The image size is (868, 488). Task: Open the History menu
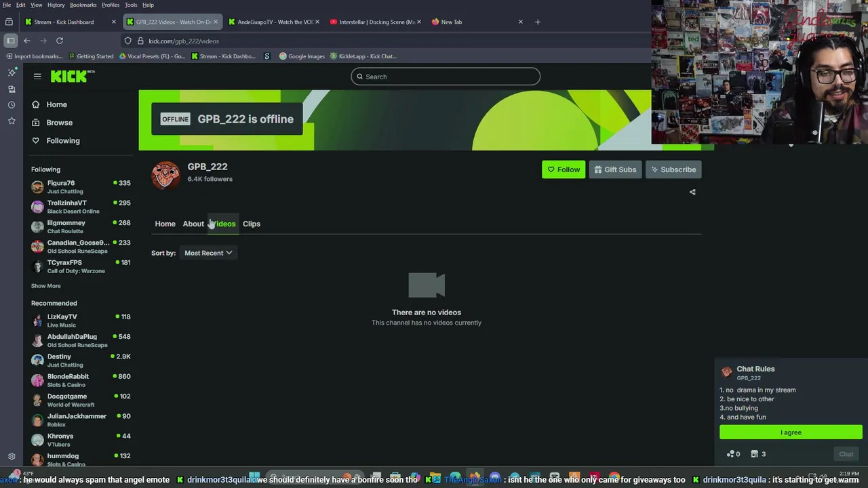tap(56, 5)
